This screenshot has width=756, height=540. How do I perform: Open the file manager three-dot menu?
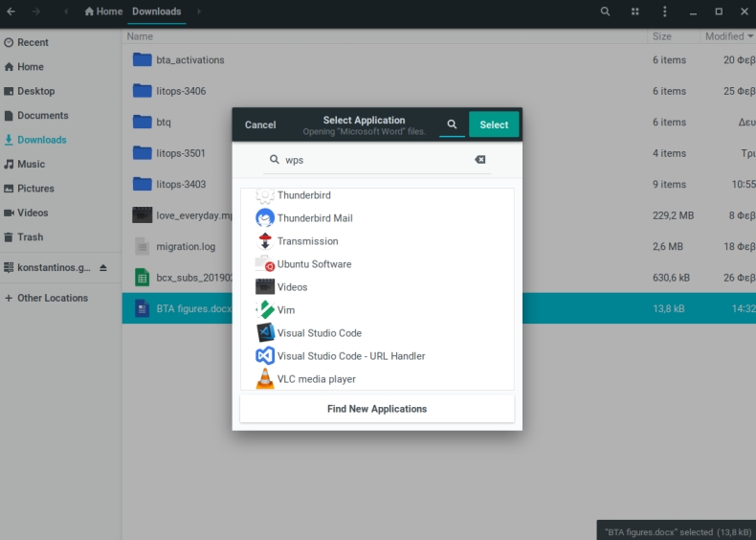[x=664, y=11]
